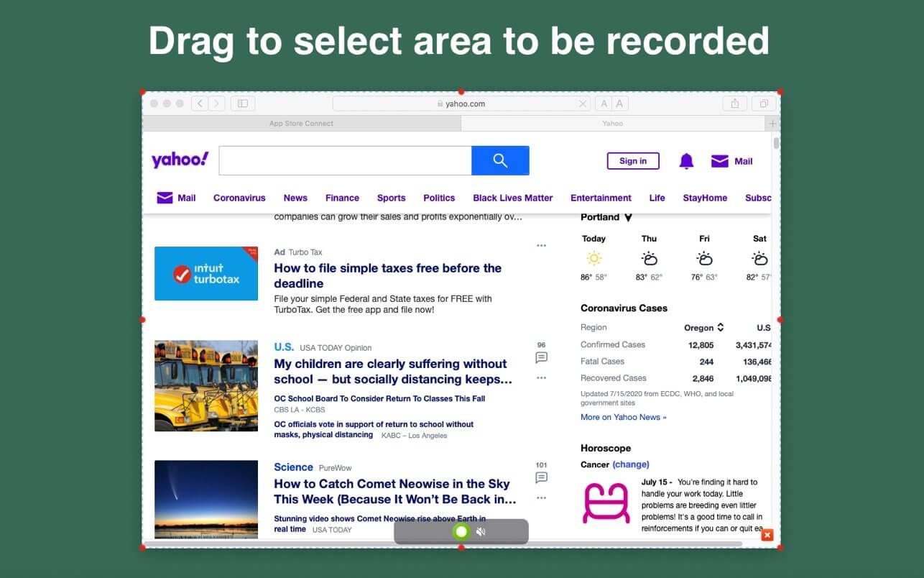Open Mail from the top-right header
The height and width of the screenshot is (578, 924).
tap(731, 161)
